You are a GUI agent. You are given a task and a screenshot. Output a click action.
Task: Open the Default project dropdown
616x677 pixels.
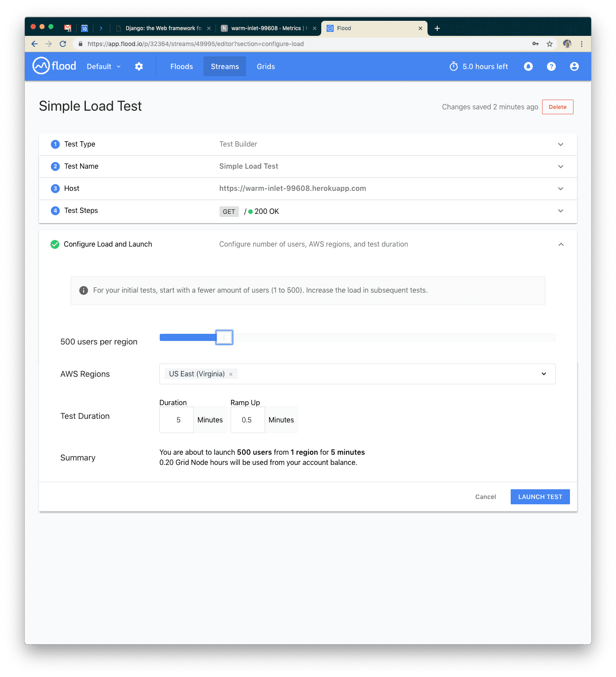pyautogui.click(x=104, y=66)
